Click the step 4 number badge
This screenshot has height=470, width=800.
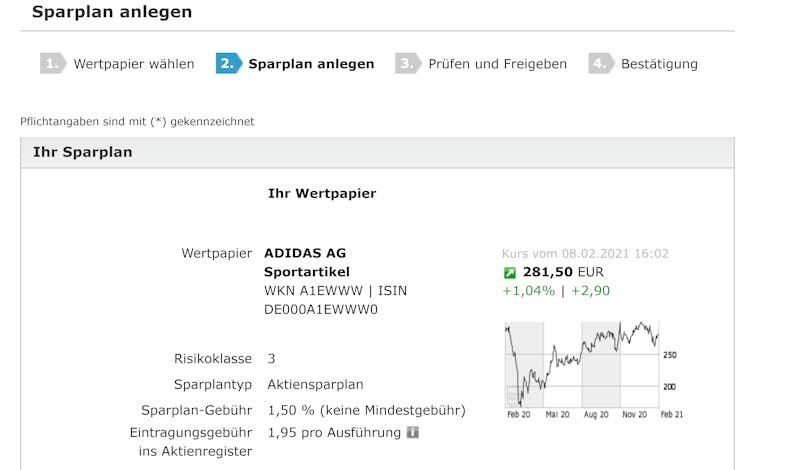tap(599, 64)
